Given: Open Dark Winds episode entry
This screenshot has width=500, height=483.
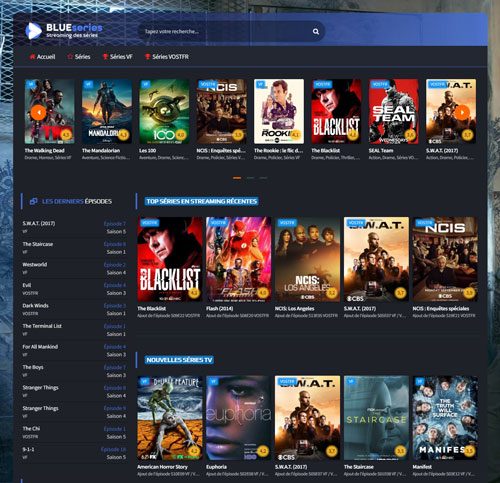Looking at the screenshot, I should pos(74,309).
